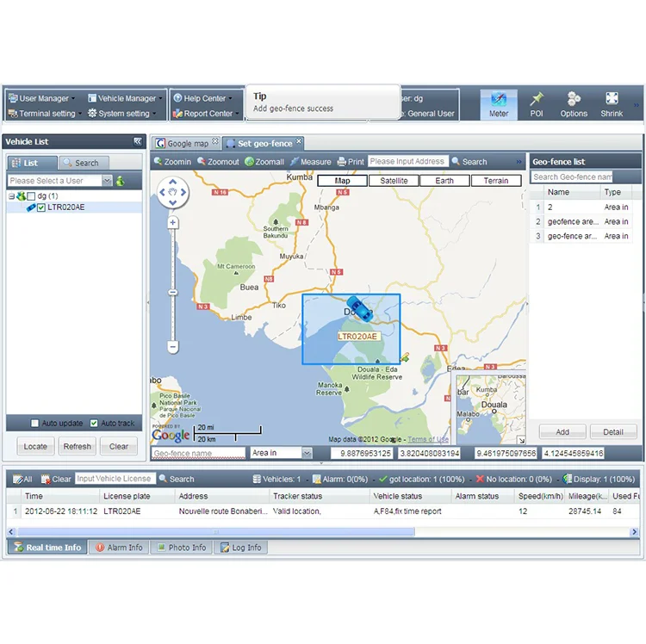Click the Shrink icon in header

click(612, 99)
